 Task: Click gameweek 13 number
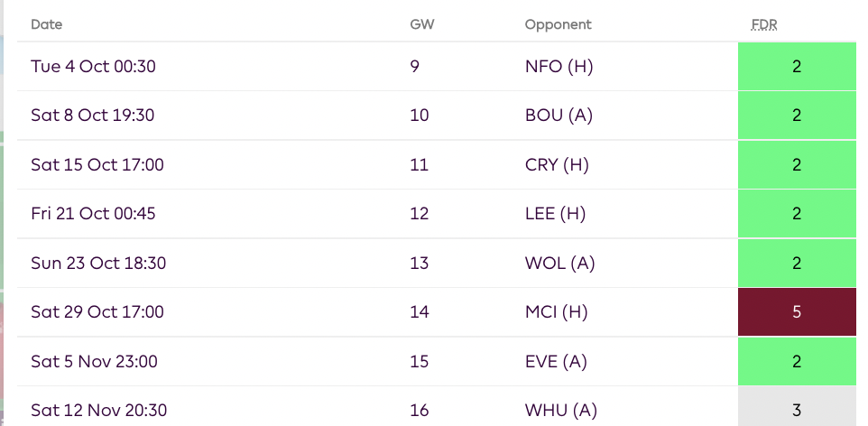tap(420, 263)
